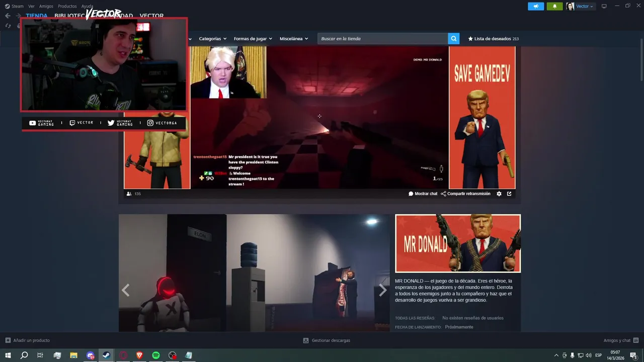Open the Amigos menu
644x362 pixels.
(46, 6)
